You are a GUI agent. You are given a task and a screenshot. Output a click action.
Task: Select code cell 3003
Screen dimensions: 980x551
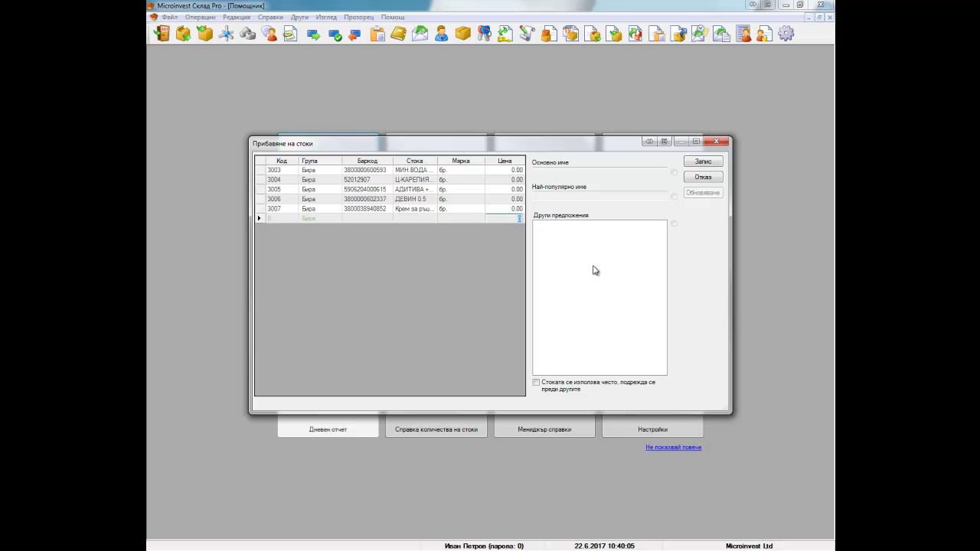click(282, 170)
